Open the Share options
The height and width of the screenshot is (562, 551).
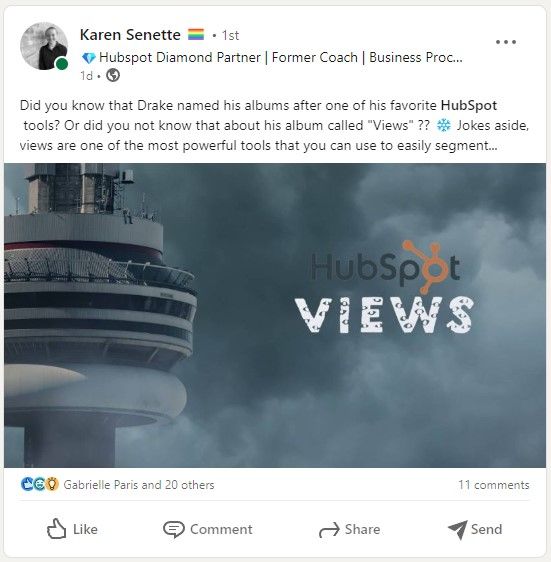(350, 529)
